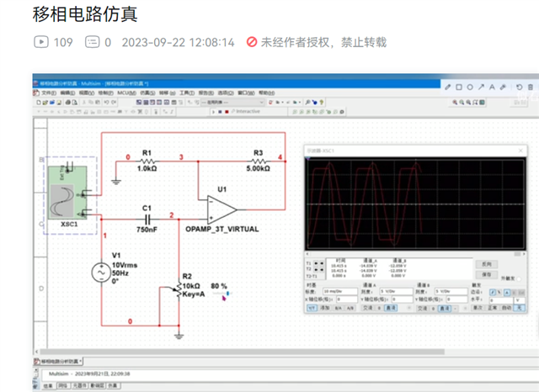Click the undo annotation icon
This screenshot has width=539, height=392.
point(520,87)
